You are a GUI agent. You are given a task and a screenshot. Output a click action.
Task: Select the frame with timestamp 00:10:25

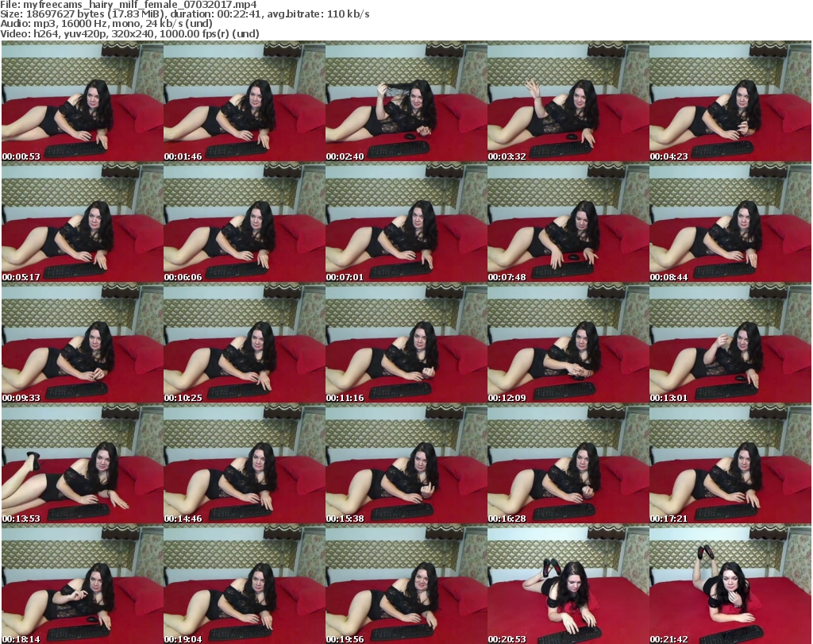(x=245, y=343)
